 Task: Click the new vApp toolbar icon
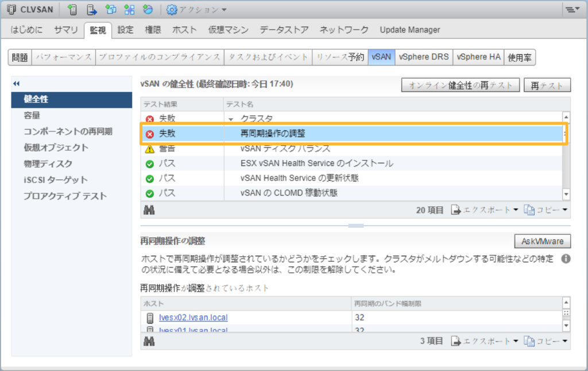coord(129,9)
